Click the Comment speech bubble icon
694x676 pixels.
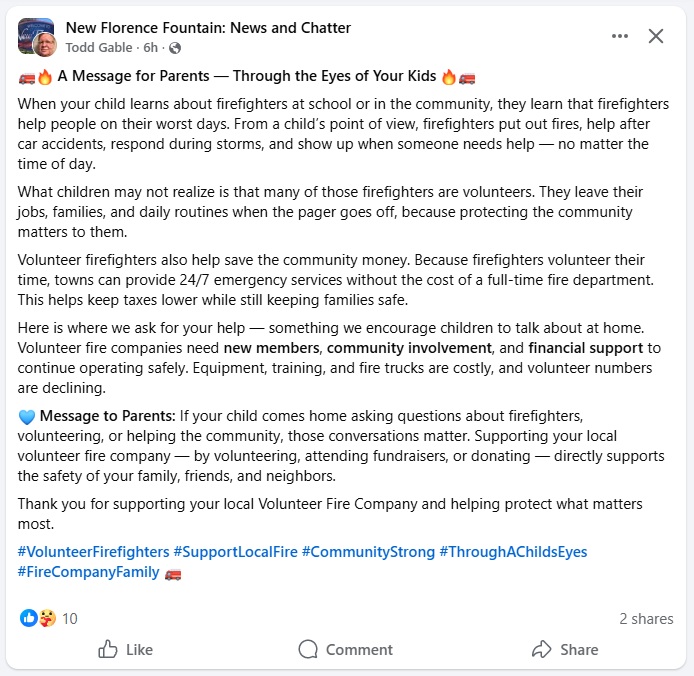point(308,649)
